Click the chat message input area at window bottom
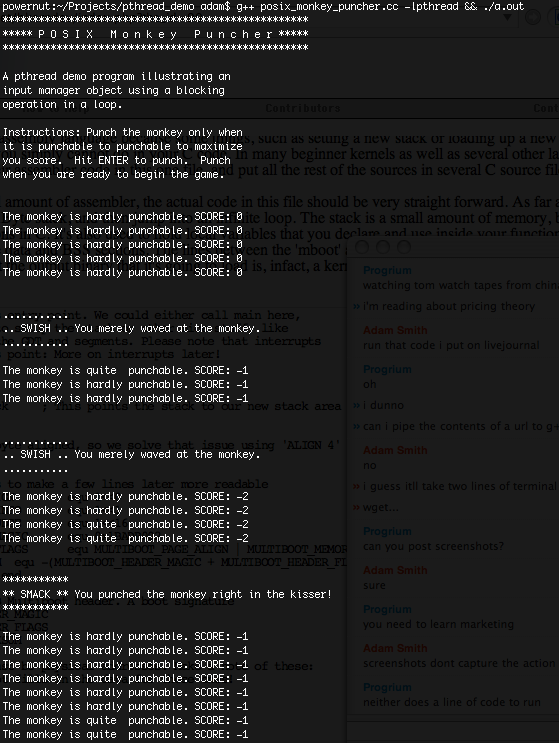 [452, 732]
